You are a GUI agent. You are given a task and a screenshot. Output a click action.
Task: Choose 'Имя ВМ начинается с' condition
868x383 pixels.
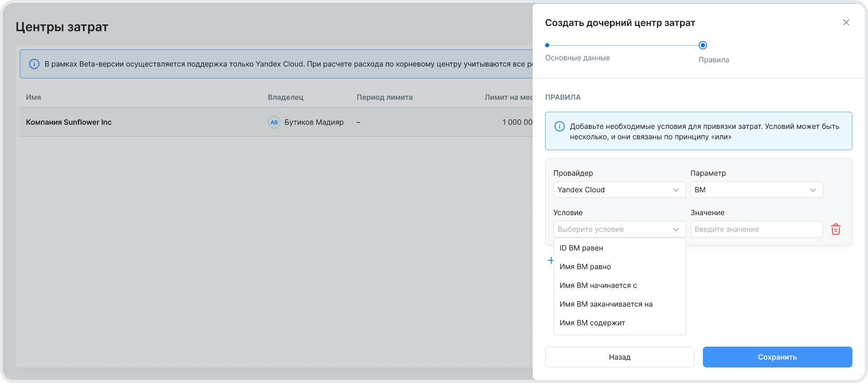(x=598, y=285)
